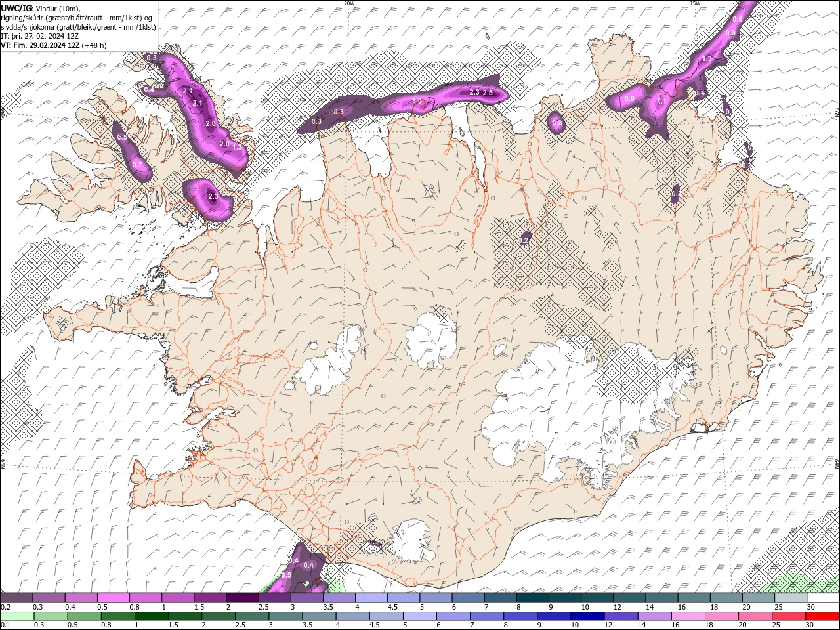Image resolution: width=840 pixels, height=630 pixels.
Task: Click the UWC/IG title text
Action: click(15, 8)
